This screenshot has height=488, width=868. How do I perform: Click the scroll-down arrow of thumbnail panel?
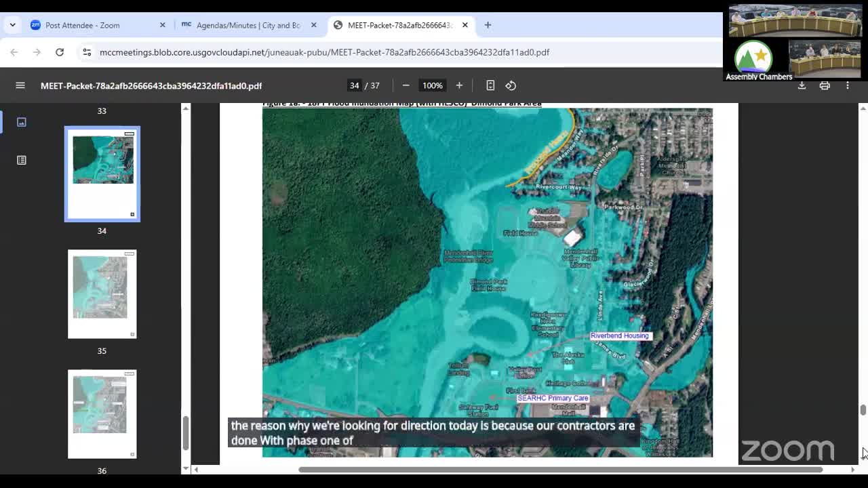point(186,468)
